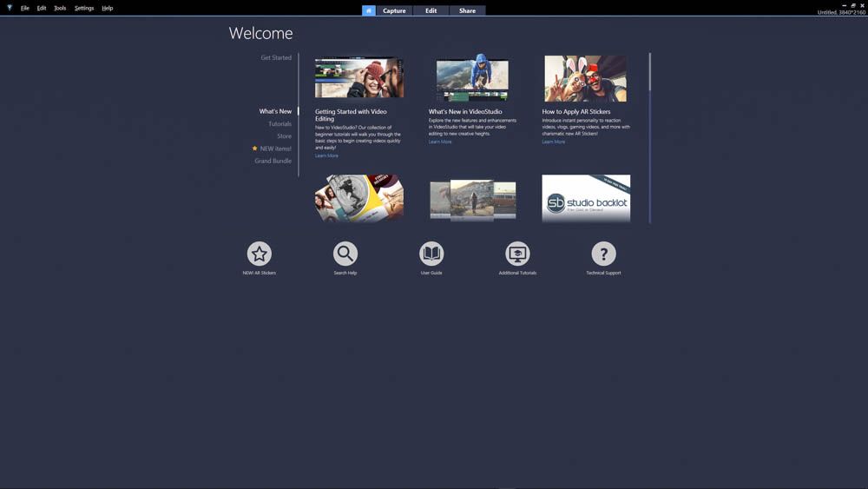Switch to the Share tab

[x=467, y=10]
